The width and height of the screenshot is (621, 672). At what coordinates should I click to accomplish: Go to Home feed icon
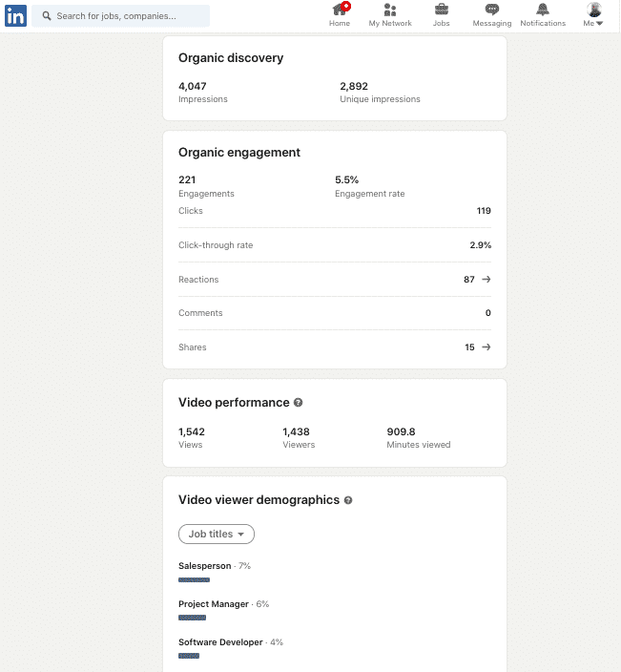pos(340,10)
